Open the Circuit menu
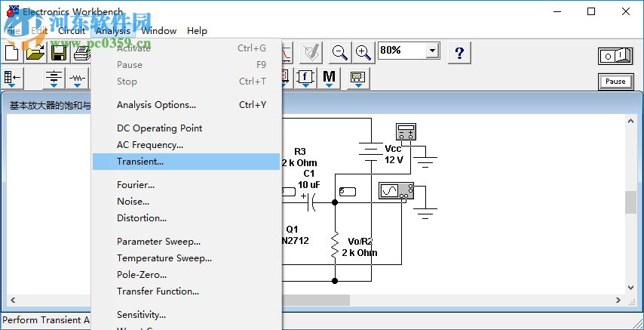This screenshot has width=644, height=330. pos(72,31)
